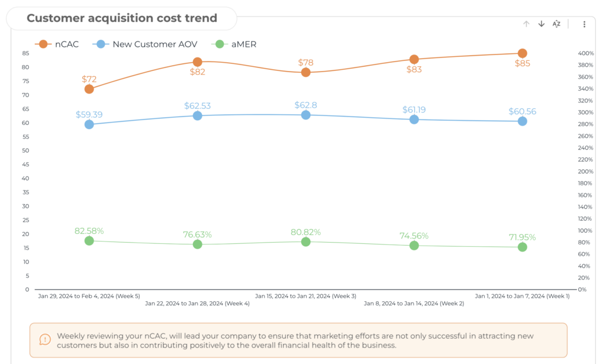
Task: Toggle the aMER series in the legend
Action: [x=244, y=44]
